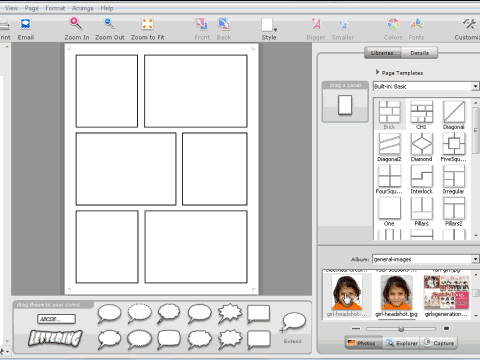The width and height of the screenshot is (480, 360).
Task: Click the Zoom to Fit icon
Action: pos(147,24)
